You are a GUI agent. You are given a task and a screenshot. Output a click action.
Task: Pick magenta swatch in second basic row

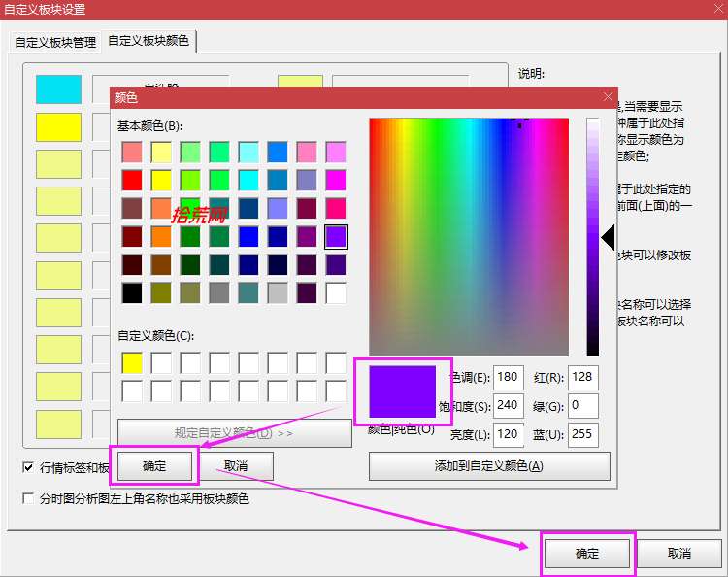(x=336, y=181)
